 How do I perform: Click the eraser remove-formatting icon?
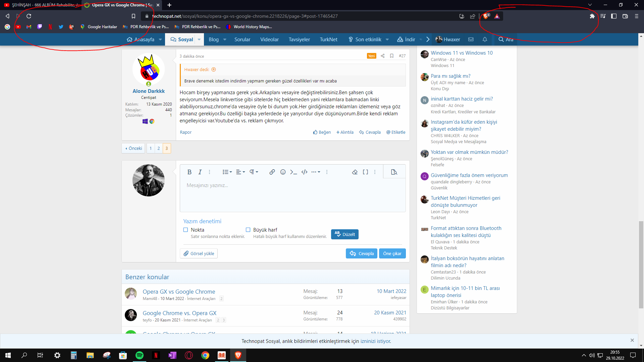pyautogui.click(x=355, y=172)
